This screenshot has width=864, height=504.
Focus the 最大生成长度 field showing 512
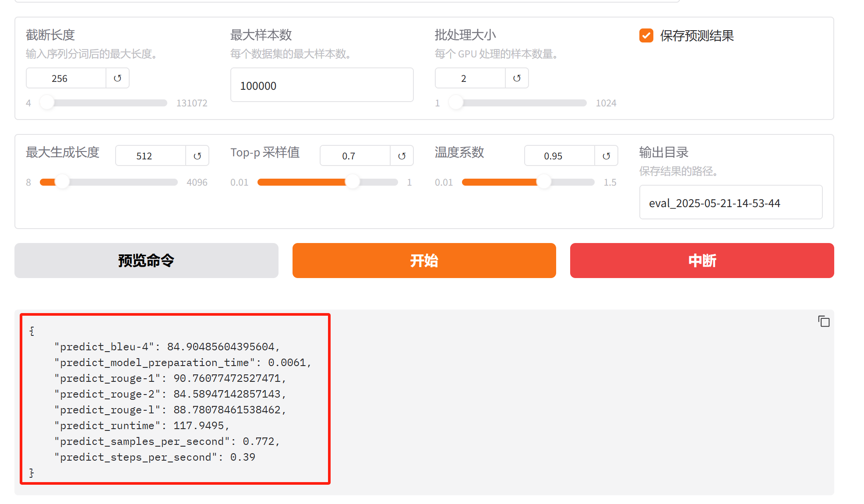pos(151,156)
